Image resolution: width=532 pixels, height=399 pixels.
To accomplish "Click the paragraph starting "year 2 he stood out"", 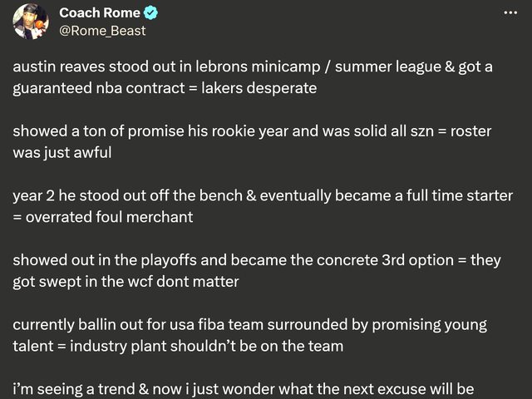I will point(249,207).
